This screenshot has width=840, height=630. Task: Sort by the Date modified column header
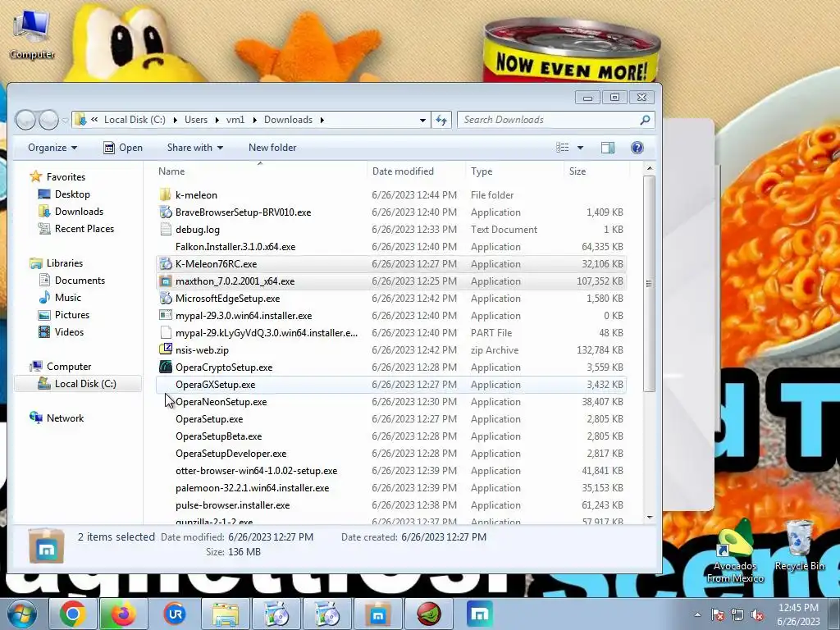click(x=417, y=171)
